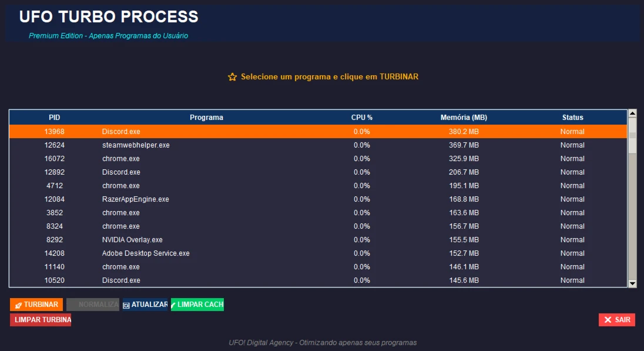
Task: Click the grayed NORMALIZAR button
Action: [93, 305]
